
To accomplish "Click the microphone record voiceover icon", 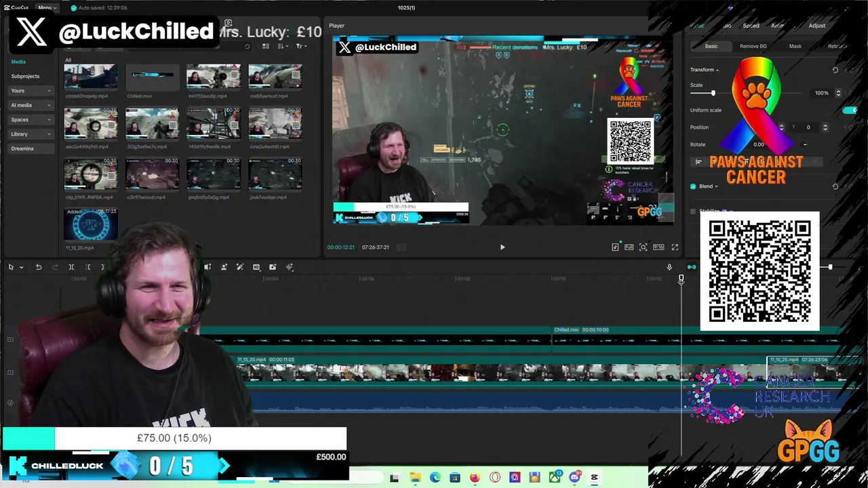I will (x=669, y=267).
